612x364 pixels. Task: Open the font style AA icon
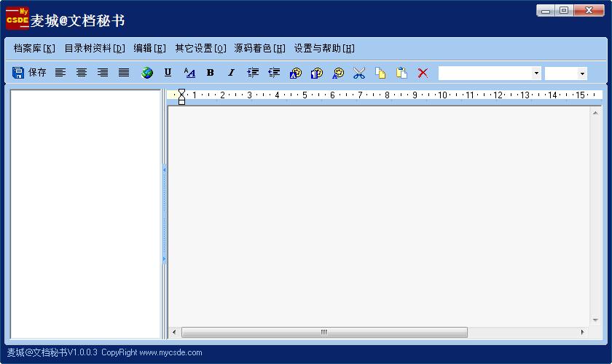(189, 73)
